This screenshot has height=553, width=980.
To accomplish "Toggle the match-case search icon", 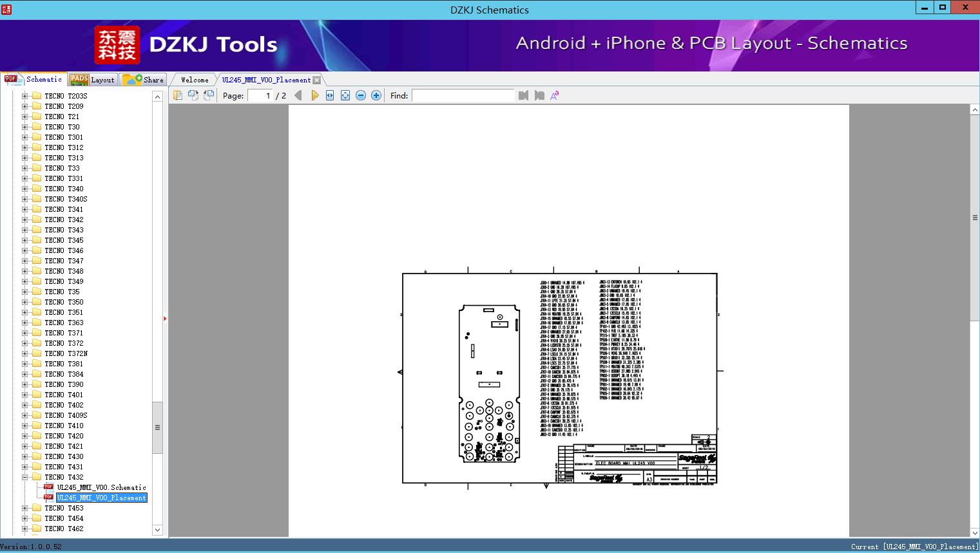I will pos(554,95).
